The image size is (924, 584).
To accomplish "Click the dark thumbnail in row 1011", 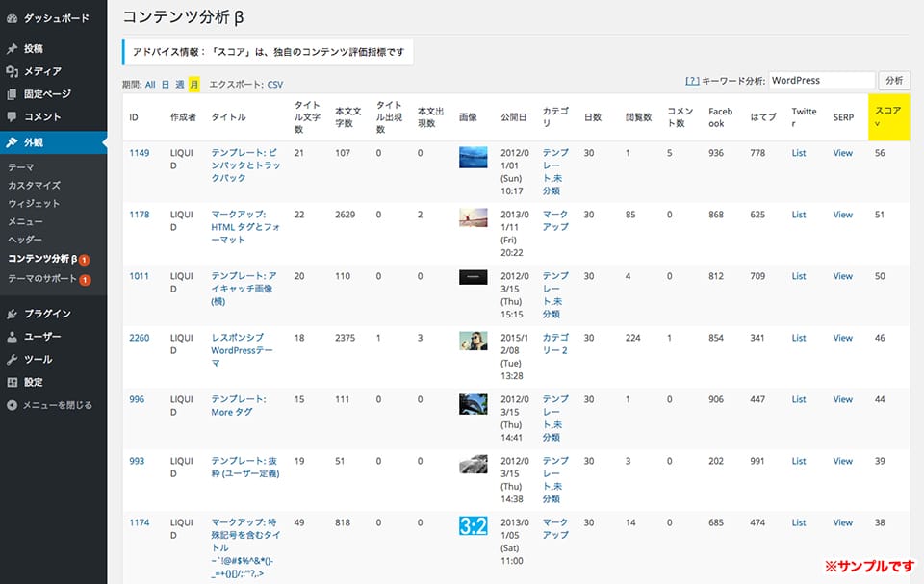I will coord(474,277).
